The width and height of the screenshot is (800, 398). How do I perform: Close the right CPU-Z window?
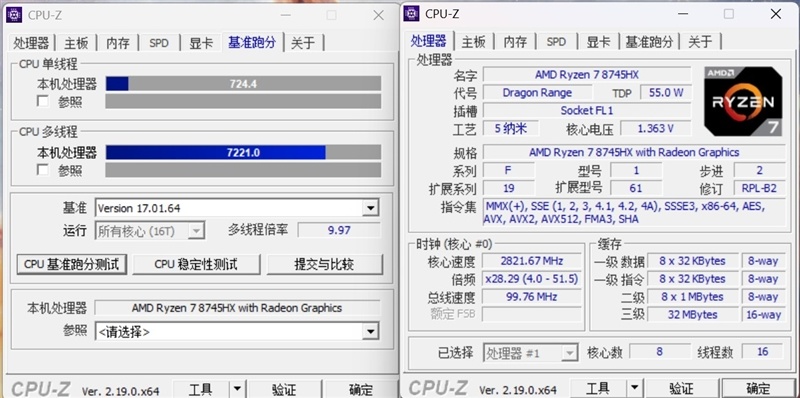pyautogui.click(x=776, y=14)
